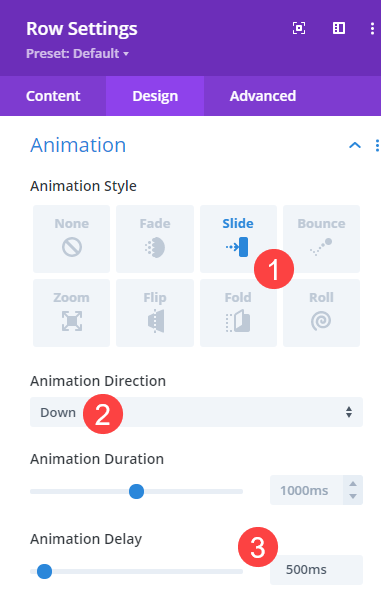
Task: Open the expand modal fullscreen icon
Action: 299,28
